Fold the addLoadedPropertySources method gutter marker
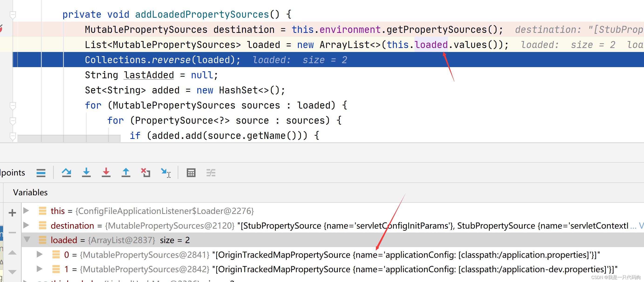Viewport: 644px width, 282px height. (x=13, y=15)
